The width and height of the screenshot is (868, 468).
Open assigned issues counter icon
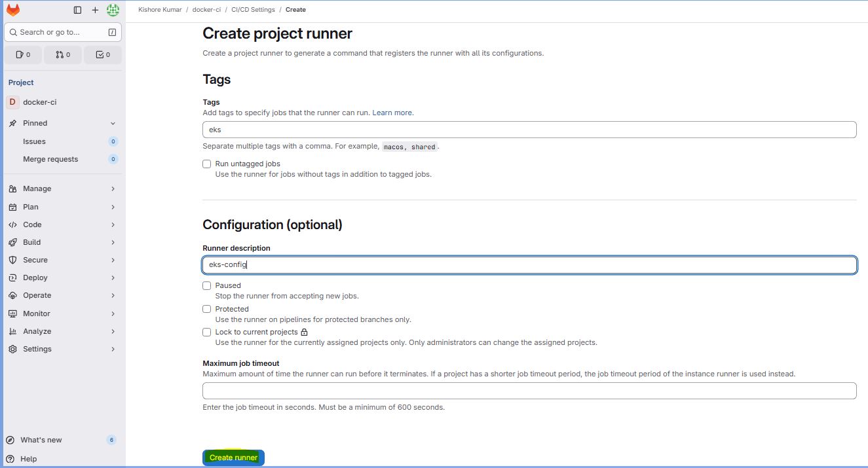coord(23,54)
